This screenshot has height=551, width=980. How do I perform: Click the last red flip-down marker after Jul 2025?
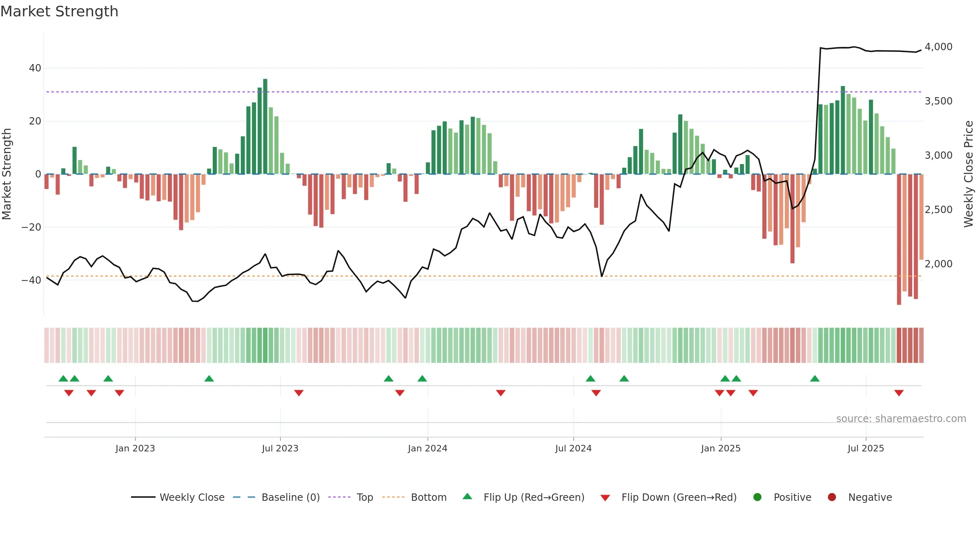[x=899, y=393]
